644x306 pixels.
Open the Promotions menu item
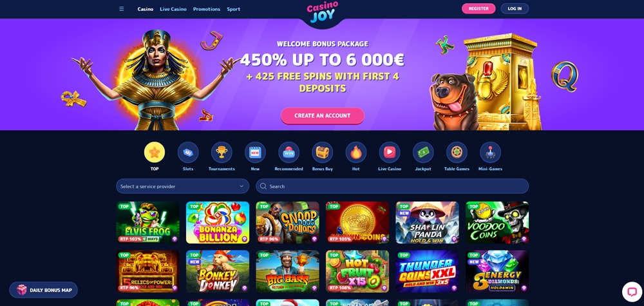[x=207, y=9]
